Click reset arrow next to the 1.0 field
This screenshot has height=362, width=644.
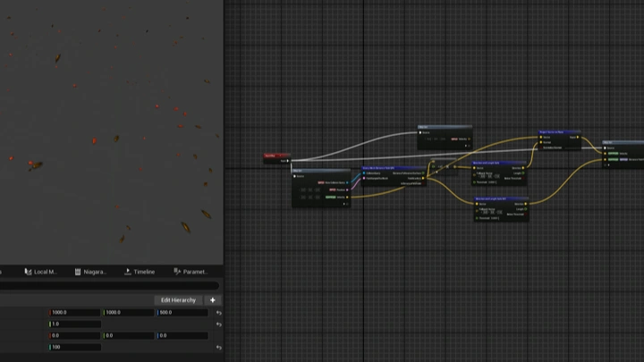pos(219,324)
